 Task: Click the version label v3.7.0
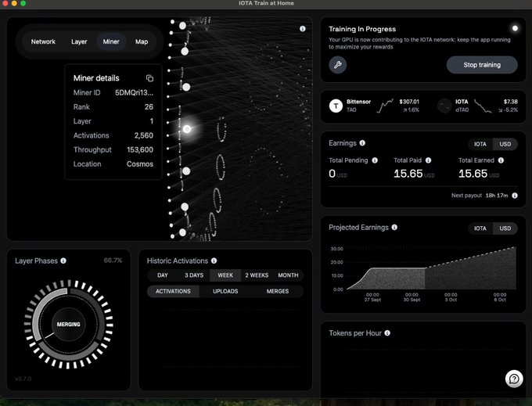pyautogui.click(x=23, y=379)
